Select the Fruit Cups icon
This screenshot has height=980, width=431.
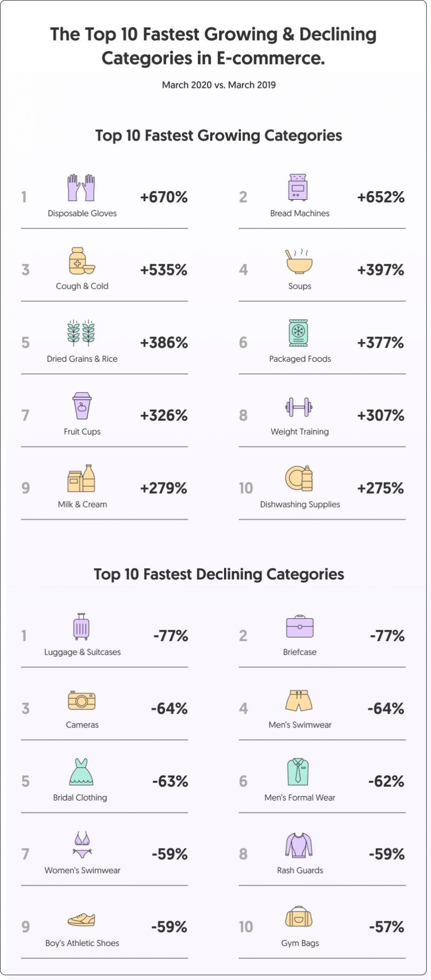coord(82,406)
